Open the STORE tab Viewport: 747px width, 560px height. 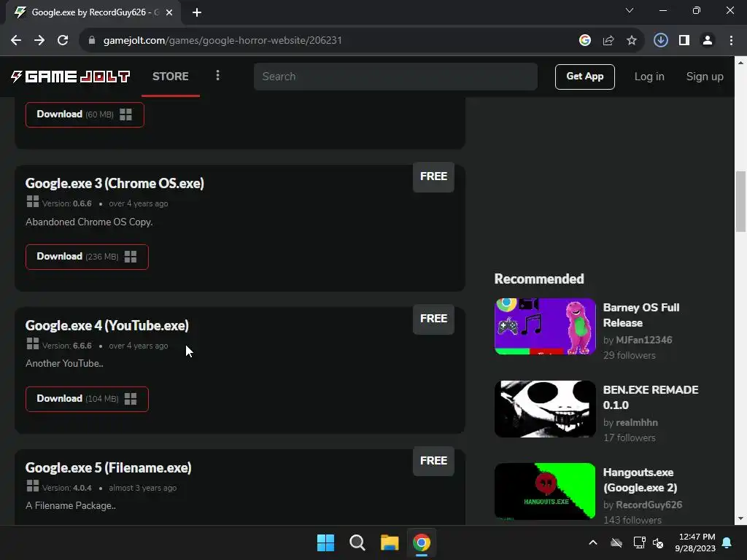(171, 76)
